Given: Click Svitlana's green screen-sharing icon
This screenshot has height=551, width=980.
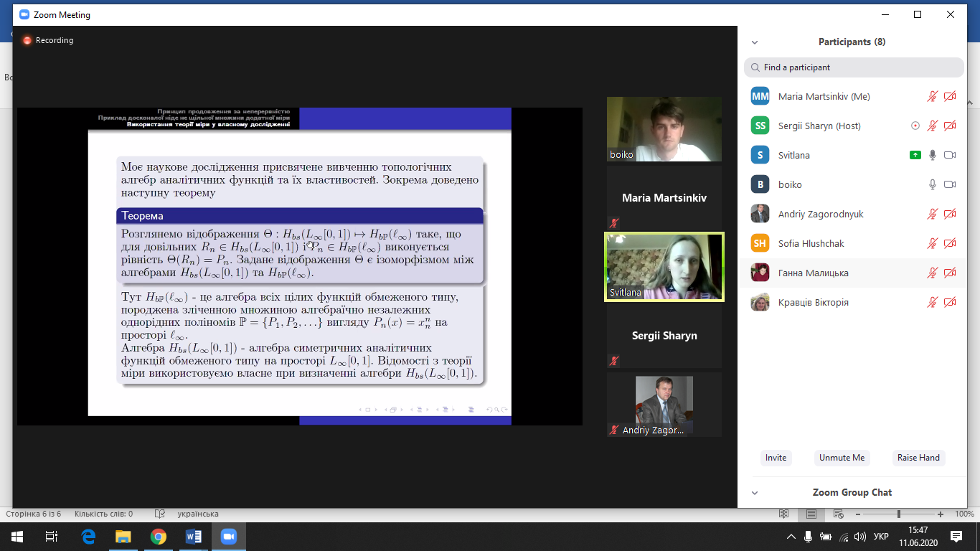Looking at the screenshot, I should 915,155.
